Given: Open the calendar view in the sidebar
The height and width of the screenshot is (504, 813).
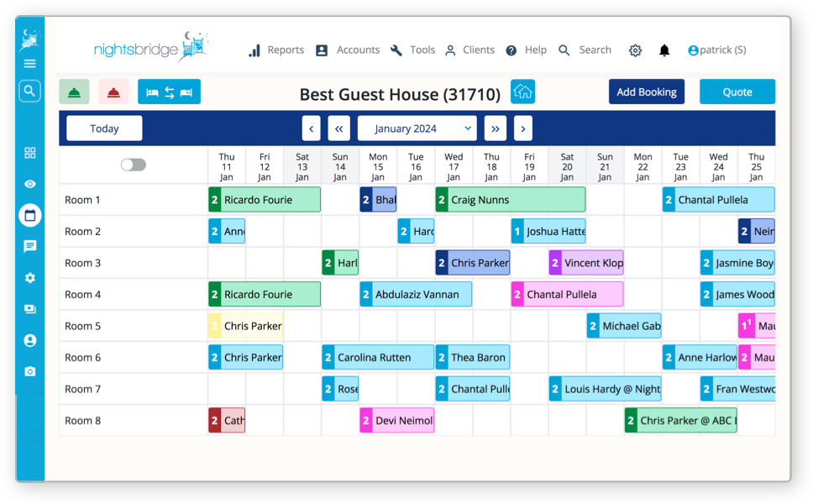Looking at the screenshot, I should [x=29, y=215].
